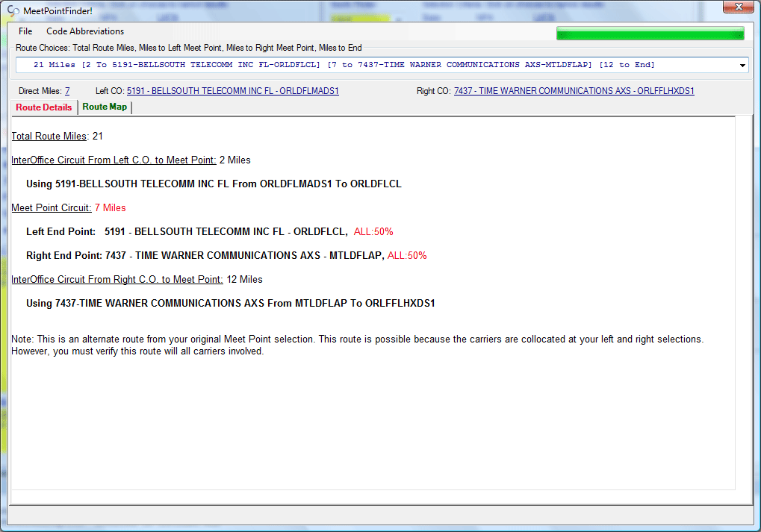761x532 pixels.
Task: Open the Code Abbreviations menu
Action: pyautogui.click(x=85, y=31)
